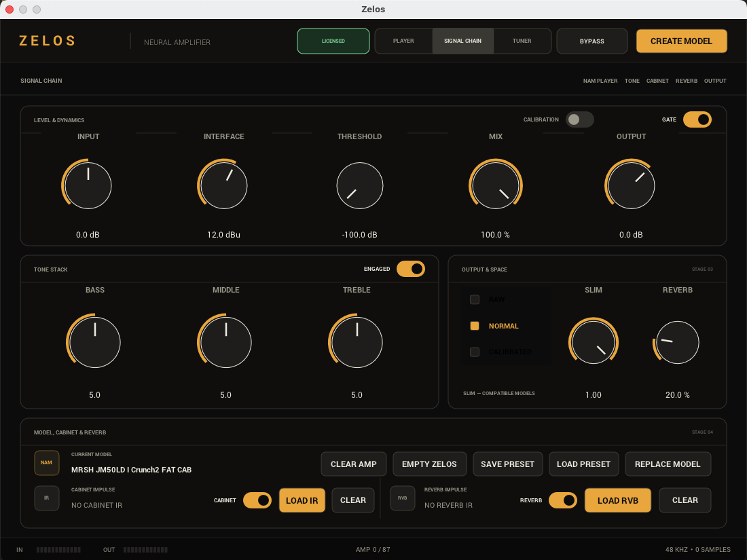Click the -100.0 dB threshold value
The width and height of the screenshot is (747, 560).
(x=360, y=235)
